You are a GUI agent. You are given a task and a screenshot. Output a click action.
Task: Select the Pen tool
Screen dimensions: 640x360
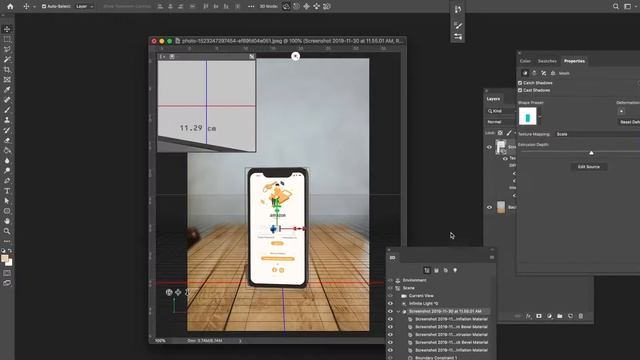coord(7,181)
